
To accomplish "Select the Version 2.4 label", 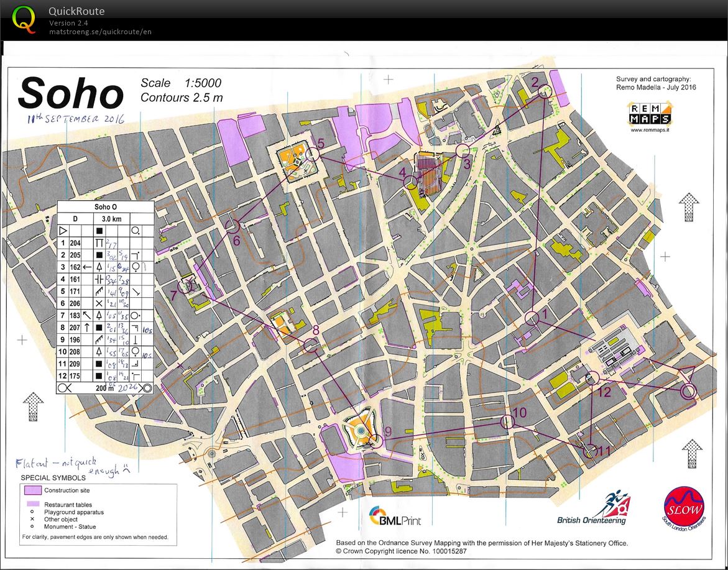I will 69,23.
